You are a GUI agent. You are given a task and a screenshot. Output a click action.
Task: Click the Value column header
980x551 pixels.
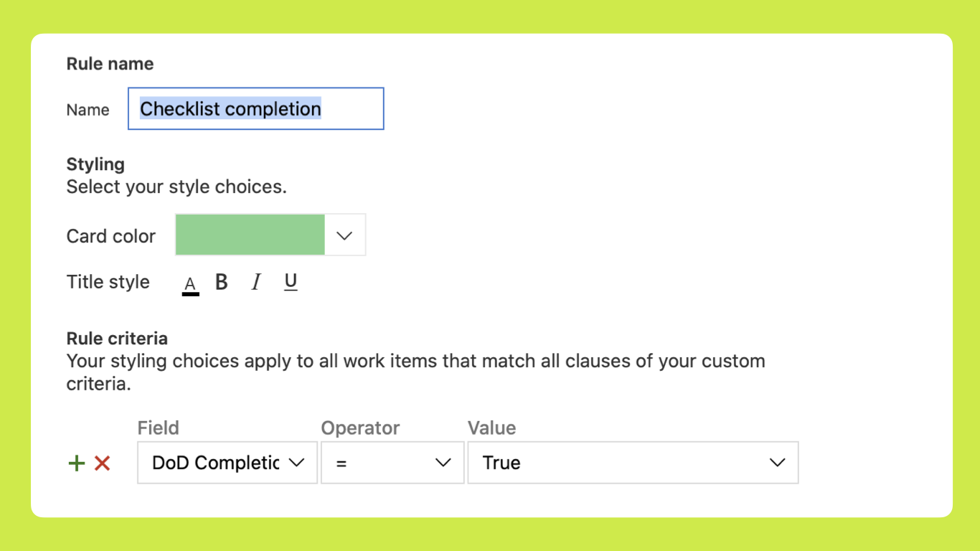pyautogui.click(x=491, y=428)
